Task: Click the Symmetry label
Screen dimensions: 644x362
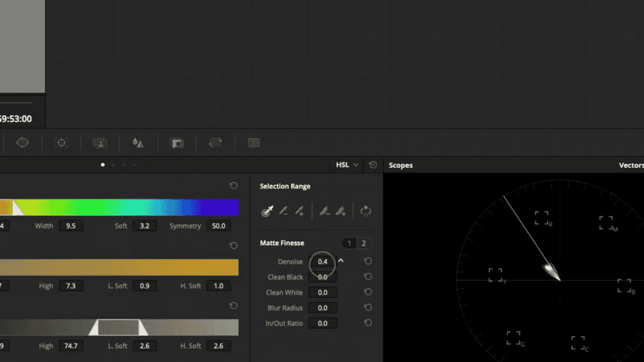Action: [185, 226]
